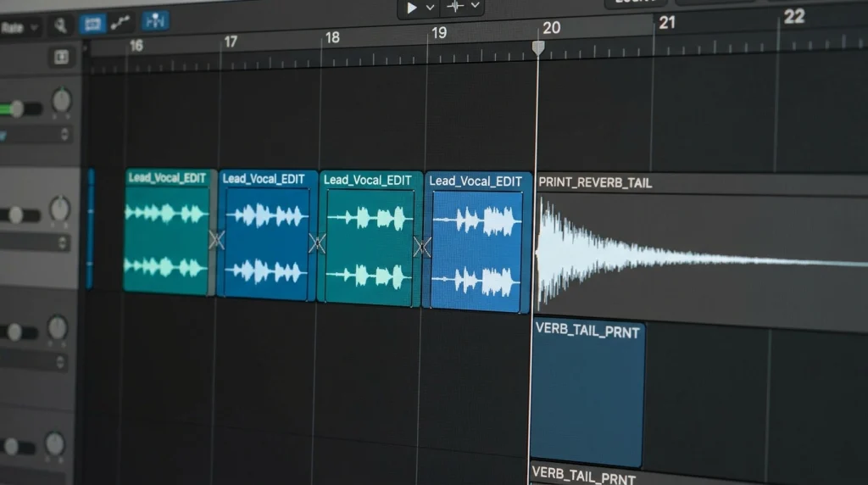Open the pop-up menu under the blue VERB_TAIL_PRNT track controls
This screenshot has width=868, height=485.
tap(33, 362)
